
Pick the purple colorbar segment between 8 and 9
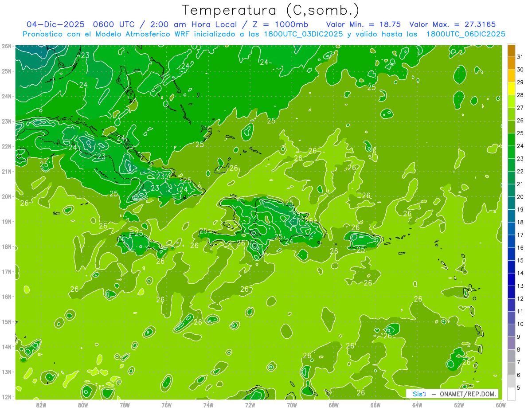(511, 343)
